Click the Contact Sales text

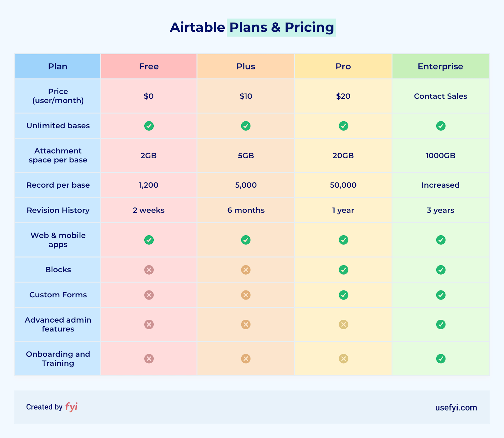pyautogui.click(x=440, y=96)
